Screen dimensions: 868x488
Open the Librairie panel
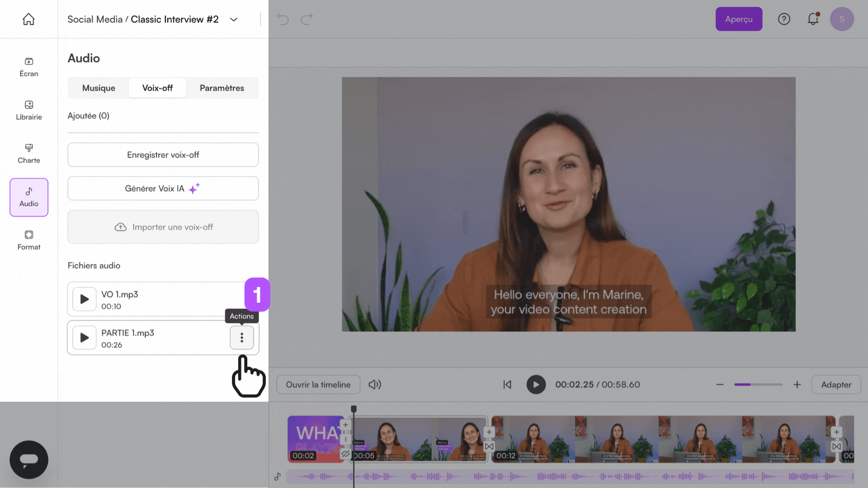(28, 110)
